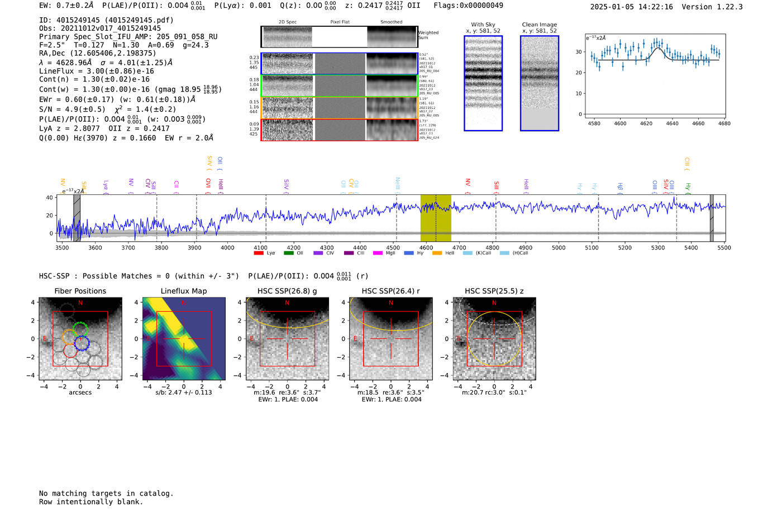The image size is (782, 532).
Task: Click the 'No matching targets in catalog.' text
Action: coord(106,493)
